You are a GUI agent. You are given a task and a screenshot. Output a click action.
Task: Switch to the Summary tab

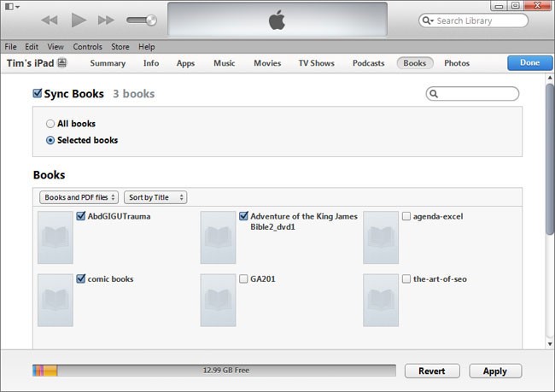108,63
